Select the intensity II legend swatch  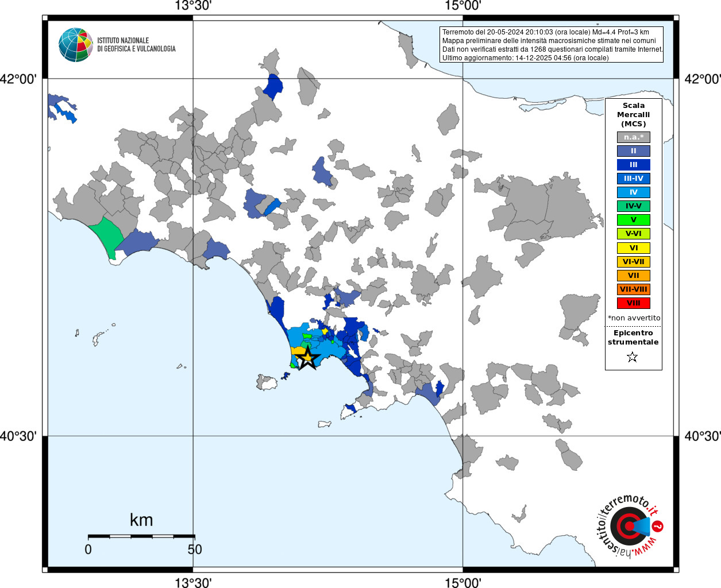point(634,151)
